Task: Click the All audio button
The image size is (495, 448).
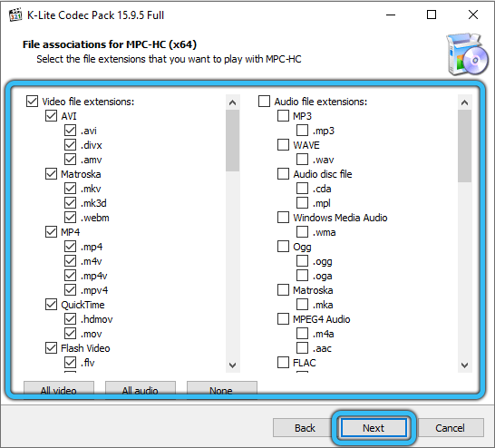Action: click(x=141, y=390)
